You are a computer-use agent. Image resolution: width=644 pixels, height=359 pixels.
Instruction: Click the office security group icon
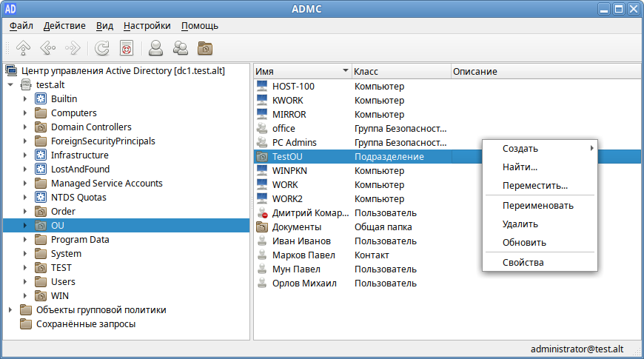[262, 128]
